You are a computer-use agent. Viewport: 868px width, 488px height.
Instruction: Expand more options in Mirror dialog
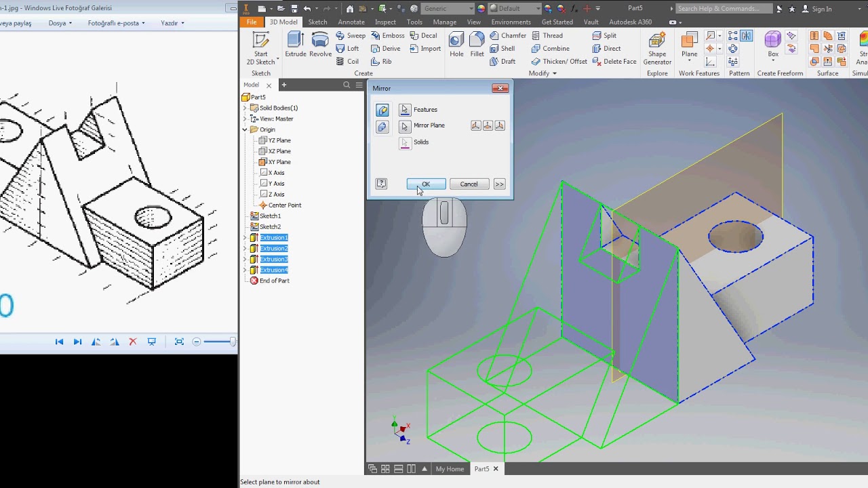click(499, 184)
